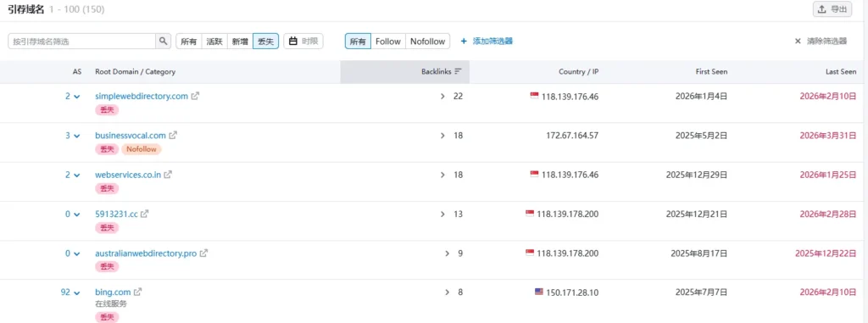Expand 9 backlinks of australianwebdirectory.pro
Screen dimensions: 868x323
[448, 253]
